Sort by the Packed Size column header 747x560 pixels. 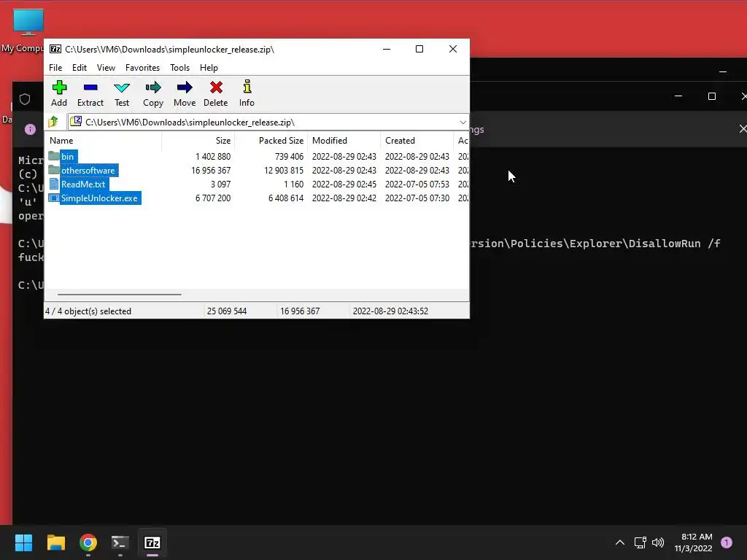click(x=271, y=141)
